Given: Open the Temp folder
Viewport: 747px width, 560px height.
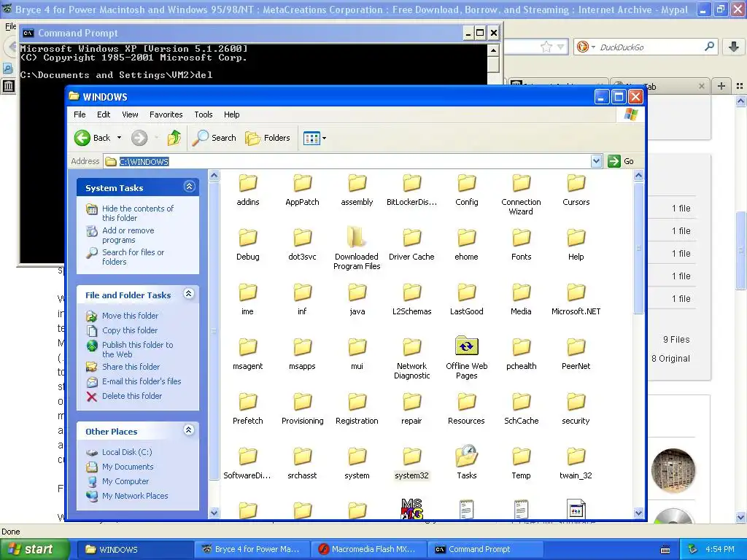Looking at the screenshot, I should click(521, 463).
